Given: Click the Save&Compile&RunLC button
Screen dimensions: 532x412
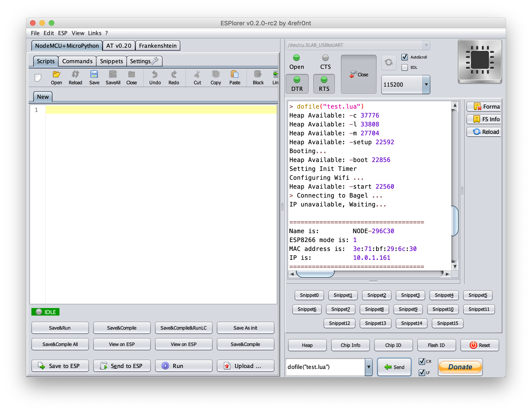Looking at the screenshot, I should point(184,328).
